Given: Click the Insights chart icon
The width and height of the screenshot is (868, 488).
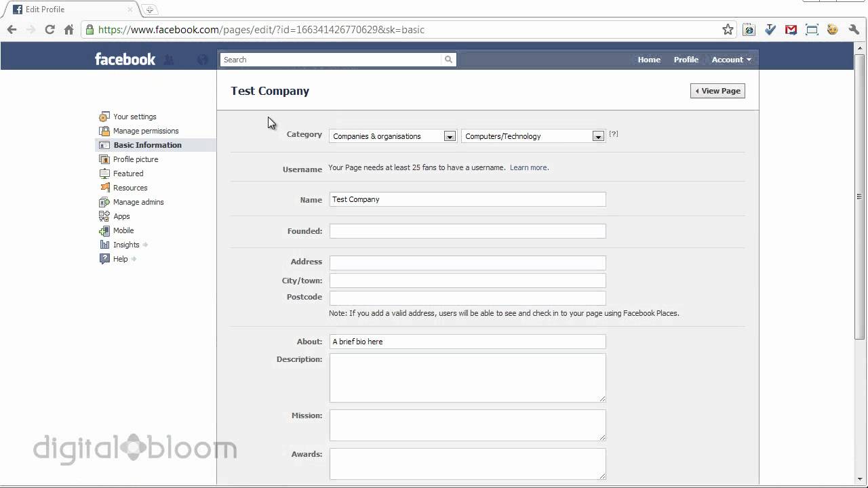Looking at the screenshot, I should [x=104, y=245].
